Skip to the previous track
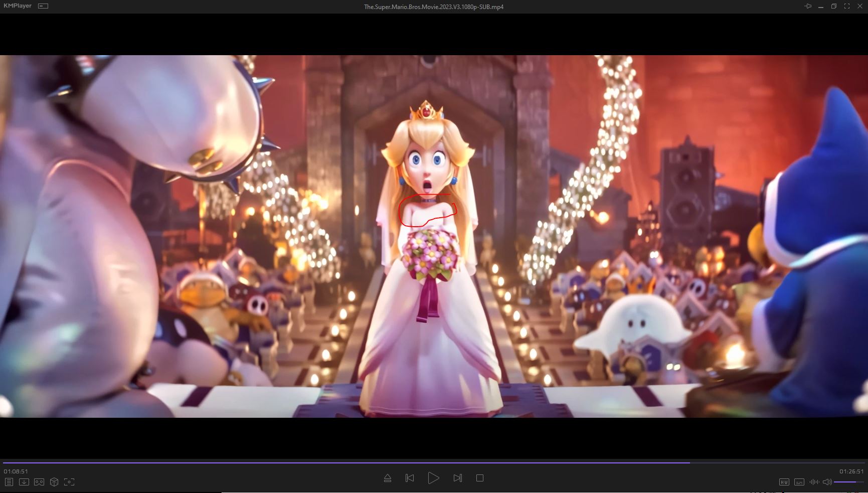This screenshot has width=868, height=493. 410,478
